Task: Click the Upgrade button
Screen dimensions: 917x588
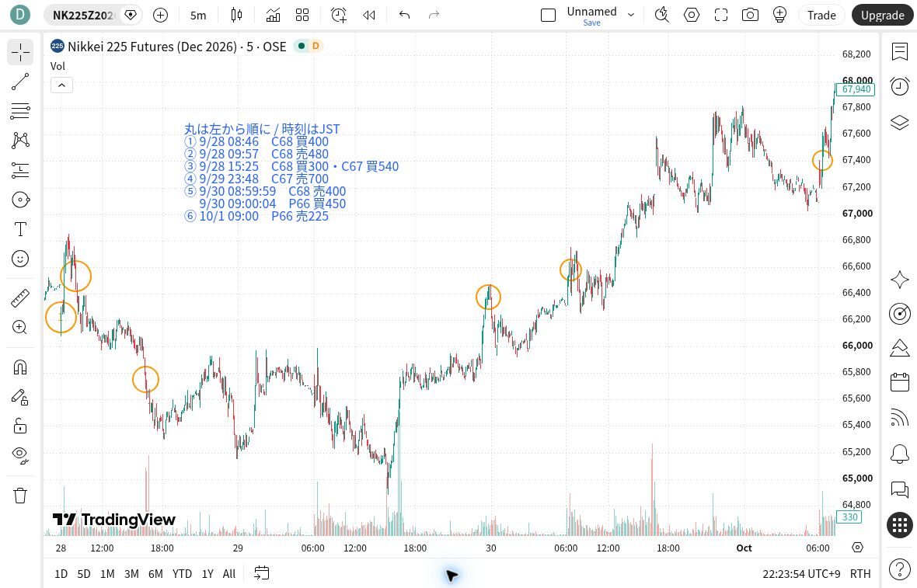Action: click(x=883, y=16)
